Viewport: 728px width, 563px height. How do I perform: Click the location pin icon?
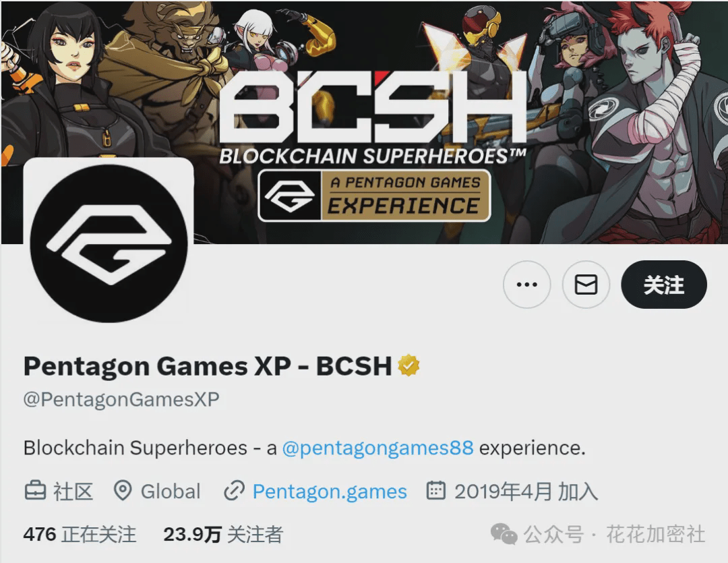tap(123, 491)
